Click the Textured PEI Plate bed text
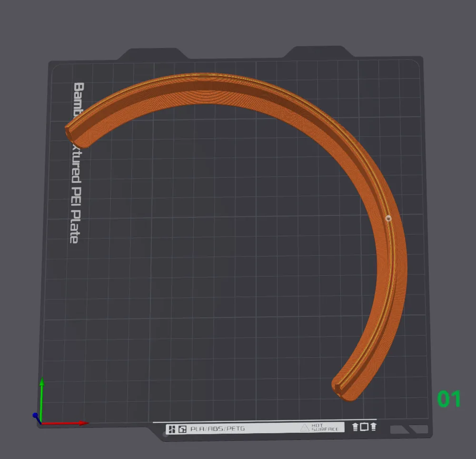Viewport: 476px width, 459px height. pyautogui.click(x=77, y=163)
